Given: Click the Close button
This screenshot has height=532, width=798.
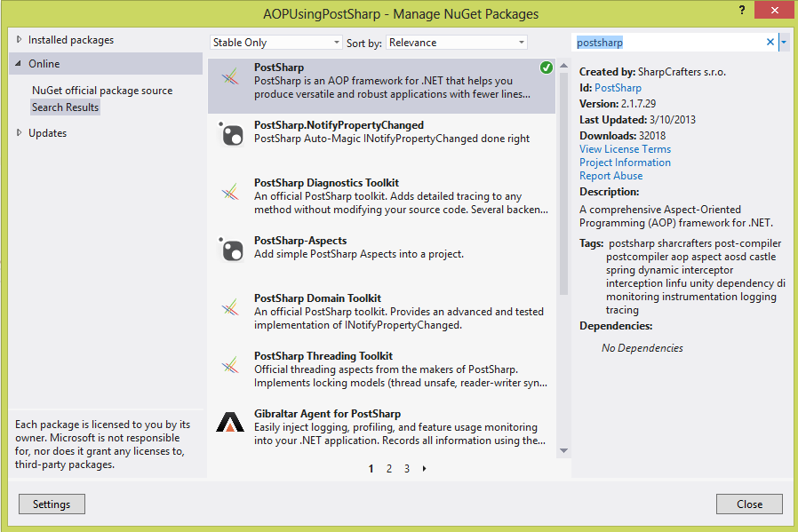Looking at the screenshot, I should pos(749,504).
